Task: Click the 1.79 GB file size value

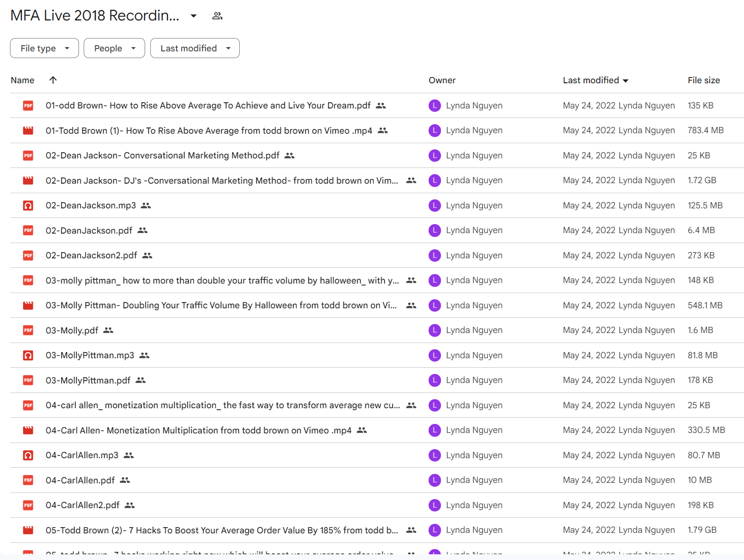Action: [x=702, y=530]
